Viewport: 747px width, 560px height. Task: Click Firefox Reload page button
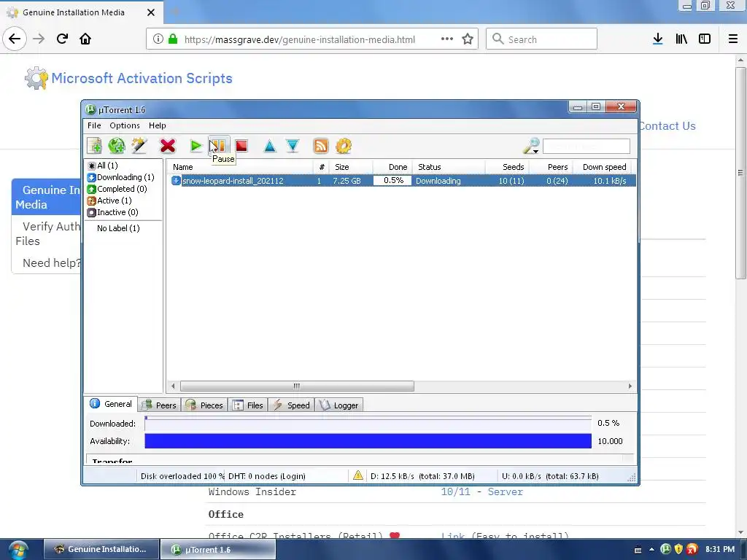click(62, 39)
